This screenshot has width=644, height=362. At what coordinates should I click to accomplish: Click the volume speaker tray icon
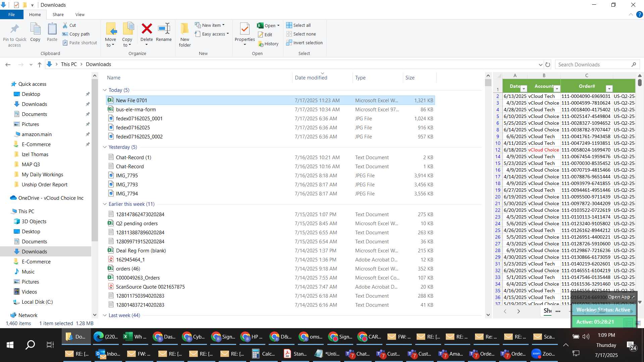(586, 337)
